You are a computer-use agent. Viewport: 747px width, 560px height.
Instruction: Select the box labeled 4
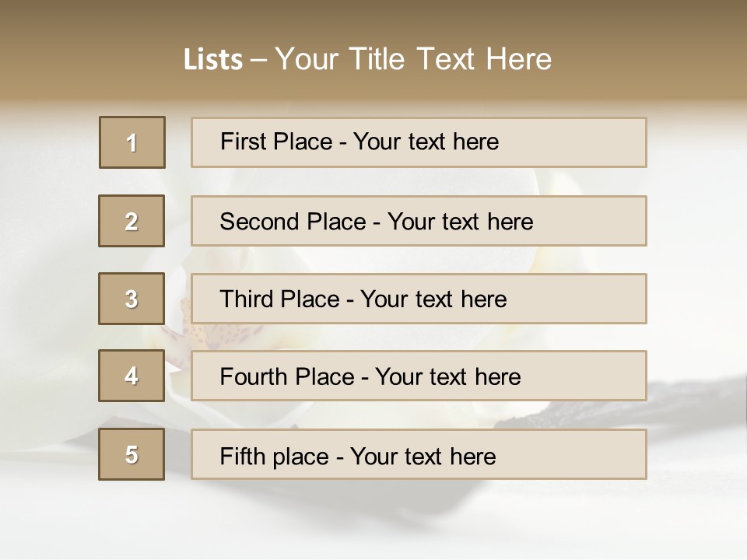tap(132, 376)
